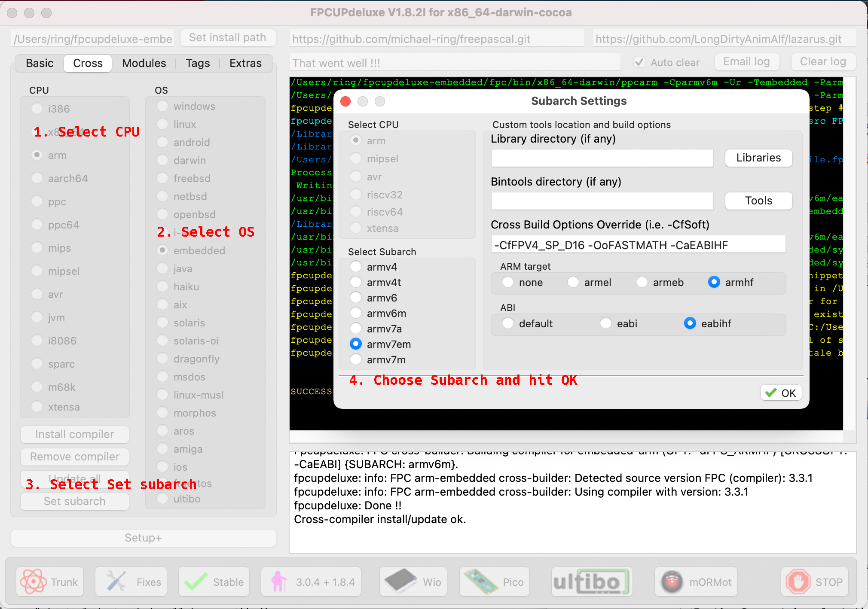Click the Stable green checkmark icon button

(x=214, y=582)
